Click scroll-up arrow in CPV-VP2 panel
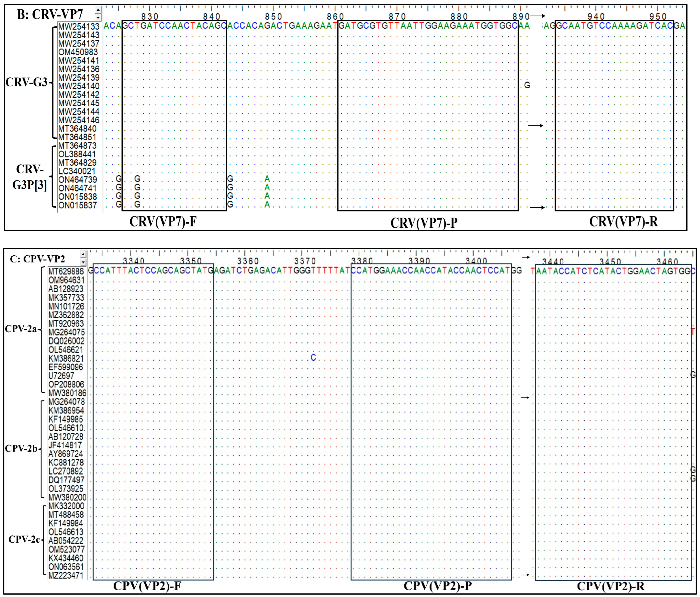This screenshot has width=700, height=597. [x=83, y=254]
